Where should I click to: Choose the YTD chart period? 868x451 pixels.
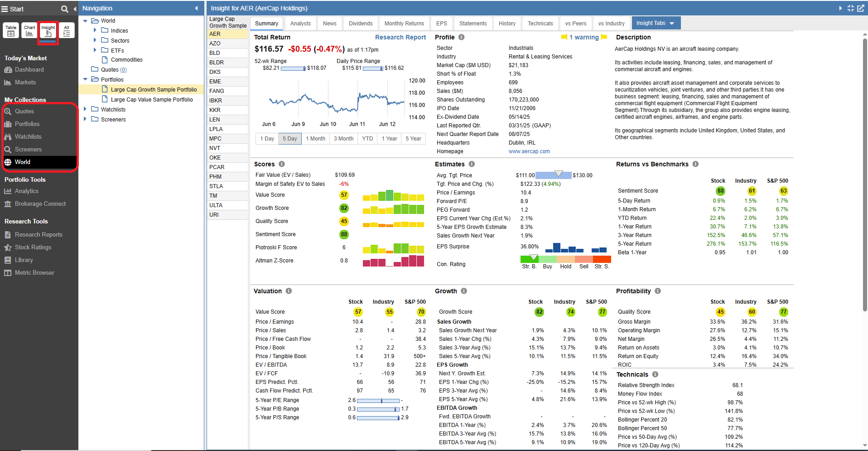tap(367, 139)
